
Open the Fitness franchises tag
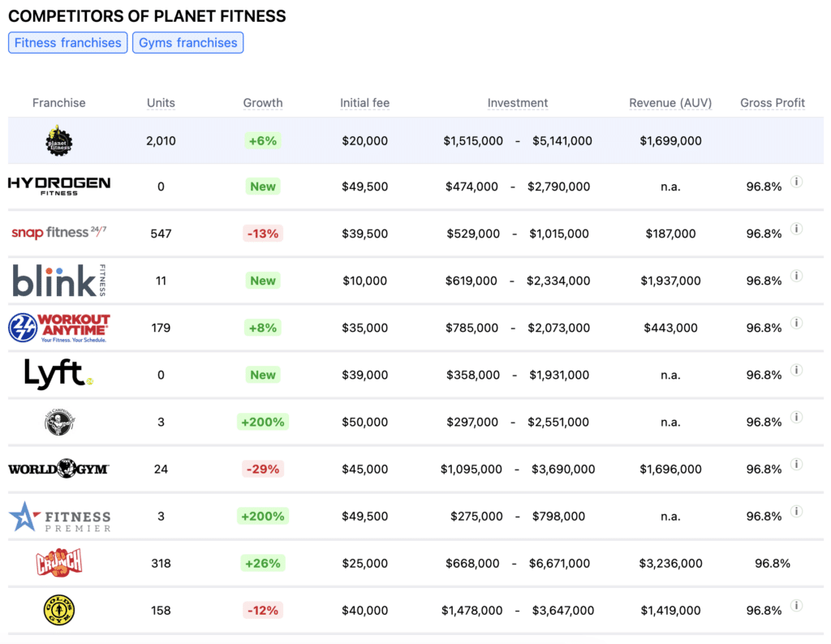click(68, 43)
